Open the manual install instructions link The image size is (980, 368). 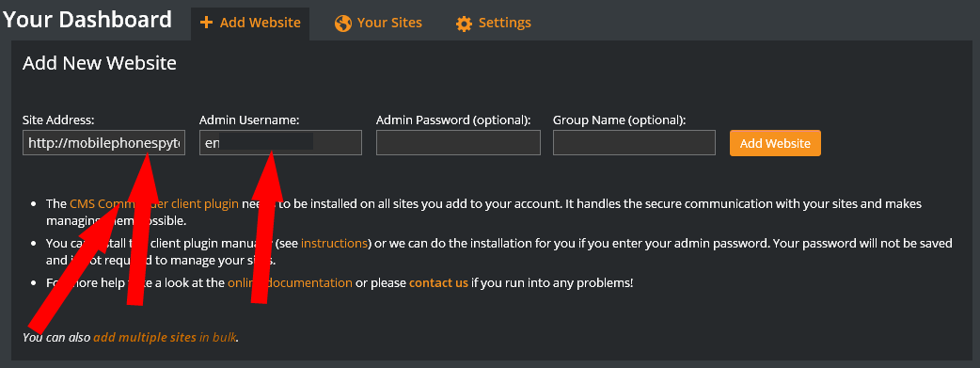[x=335, y=243]
